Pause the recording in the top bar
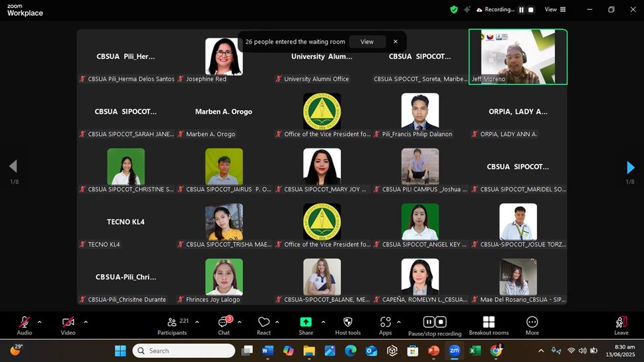Image resolution: width=644 pixels, height=362 pixels. click(521, 10)
